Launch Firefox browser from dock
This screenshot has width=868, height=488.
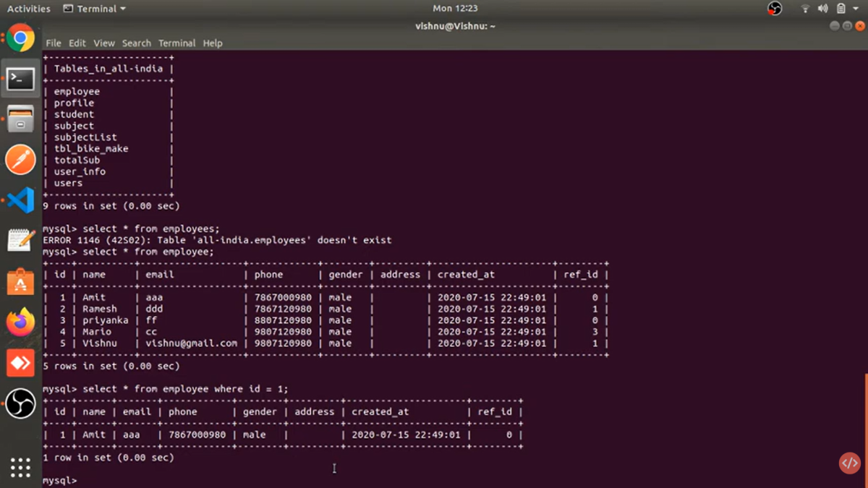[x=20, y=322]
